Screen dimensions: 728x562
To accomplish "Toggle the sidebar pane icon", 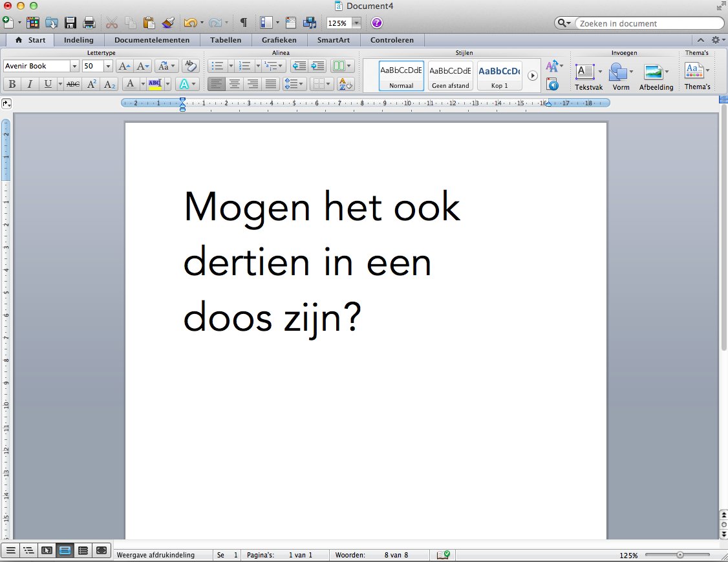I will coord(266,22).
